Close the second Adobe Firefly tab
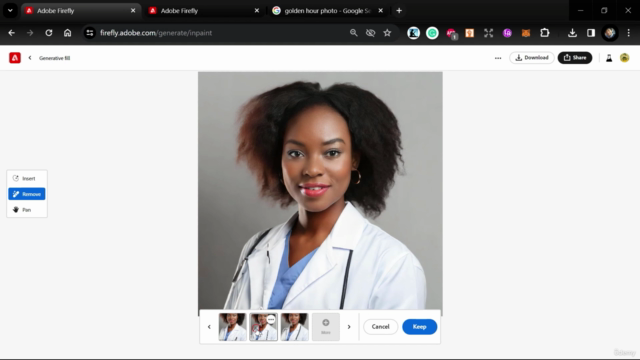Viewport: 640px width, 360px height. (257, 11)
